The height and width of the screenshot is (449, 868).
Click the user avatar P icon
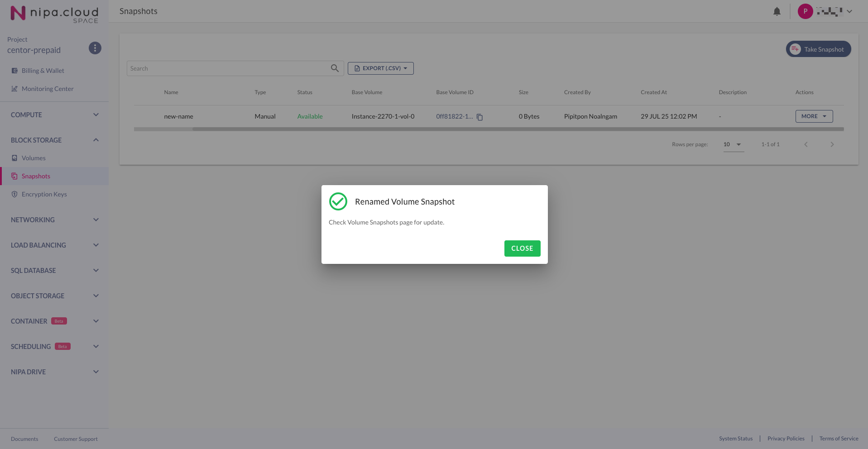coord(805,11)
